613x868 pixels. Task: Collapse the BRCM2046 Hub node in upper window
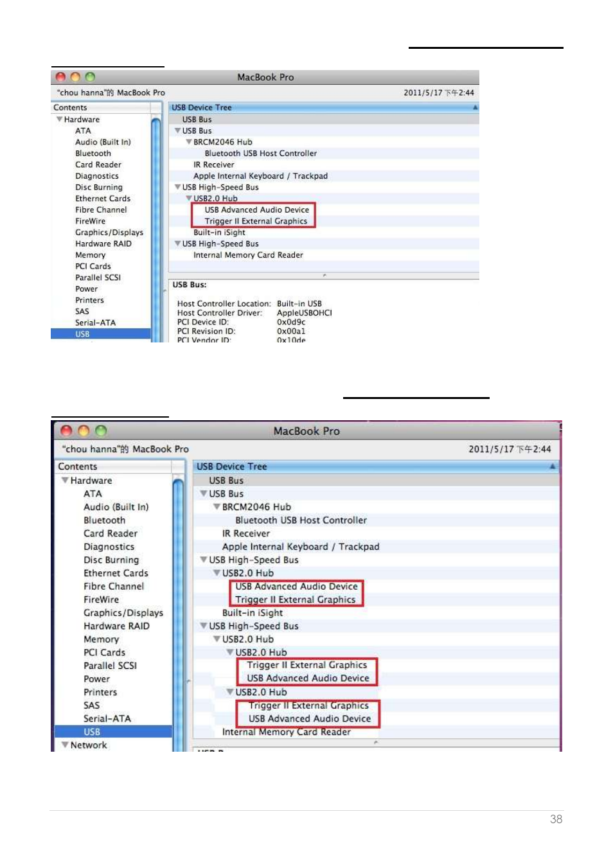coord(189,142)
